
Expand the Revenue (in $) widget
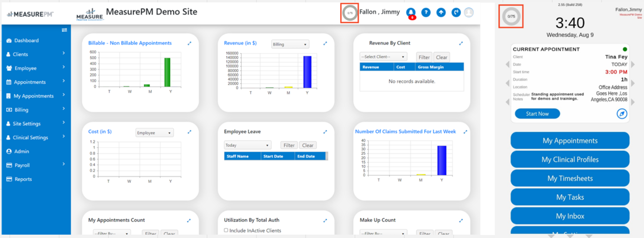325,43
